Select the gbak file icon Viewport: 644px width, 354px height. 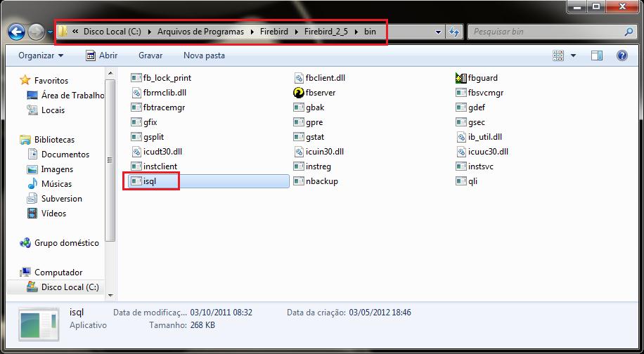pyautogui.click(x=299, y=107)
